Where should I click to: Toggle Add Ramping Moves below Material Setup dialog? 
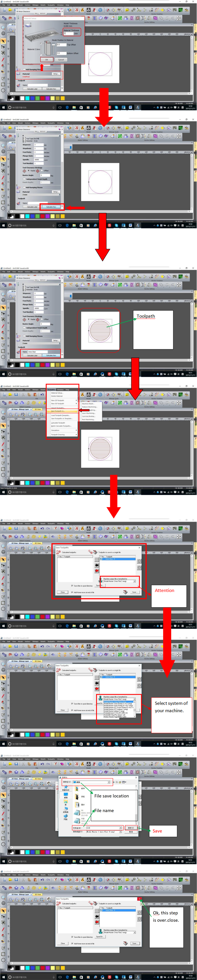(x=24, y=70)
